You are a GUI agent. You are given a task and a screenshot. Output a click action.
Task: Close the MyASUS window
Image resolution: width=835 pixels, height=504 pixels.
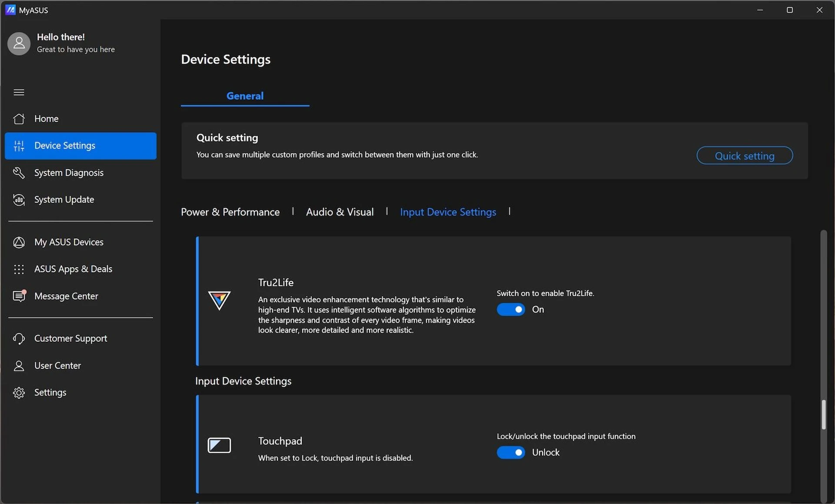pyautogui.click(x=819, y=10)
